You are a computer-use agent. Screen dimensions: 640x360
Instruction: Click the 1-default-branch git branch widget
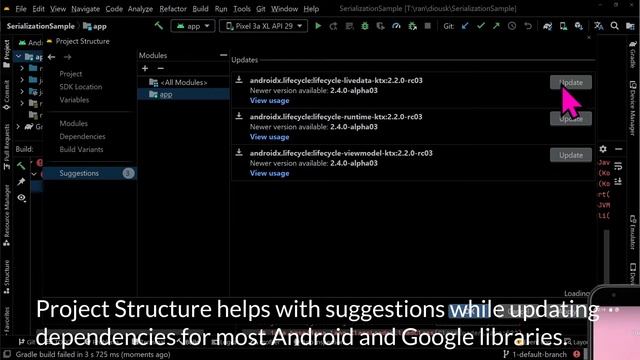pos(536,354)
